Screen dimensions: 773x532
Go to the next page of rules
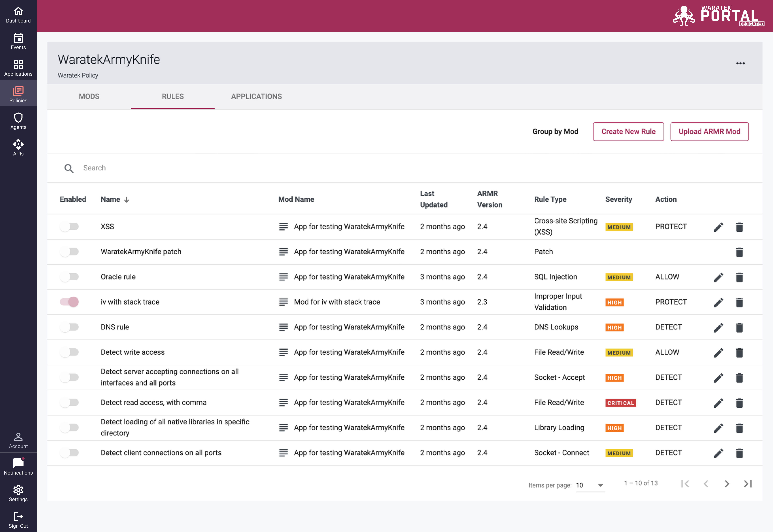pos(727,484)
